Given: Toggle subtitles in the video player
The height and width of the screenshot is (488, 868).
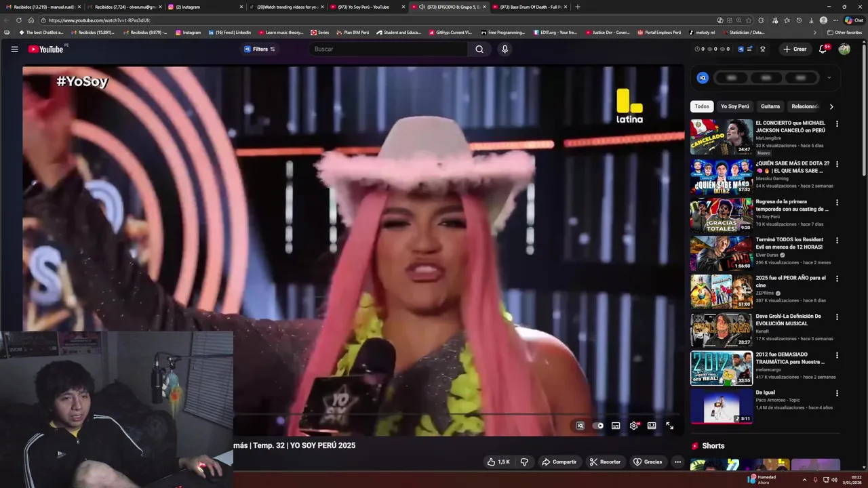Looking at the screenshot, I should [x=616, y=426].
